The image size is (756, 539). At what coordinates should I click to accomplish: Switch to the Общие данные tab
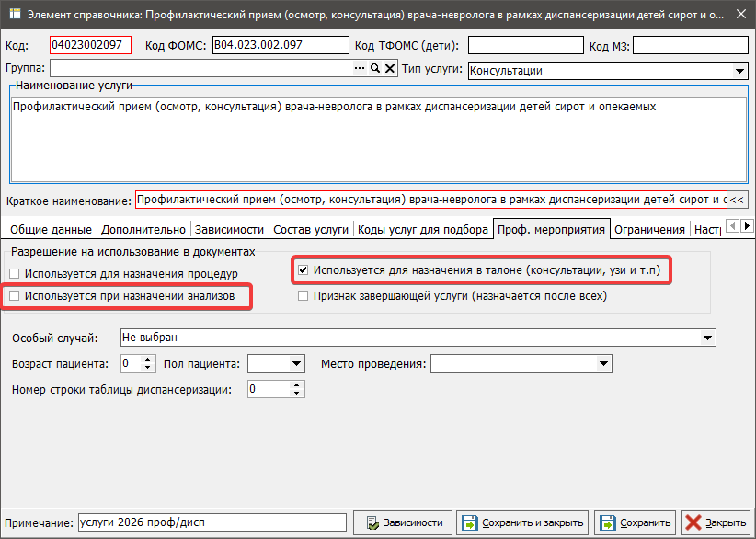52,229
